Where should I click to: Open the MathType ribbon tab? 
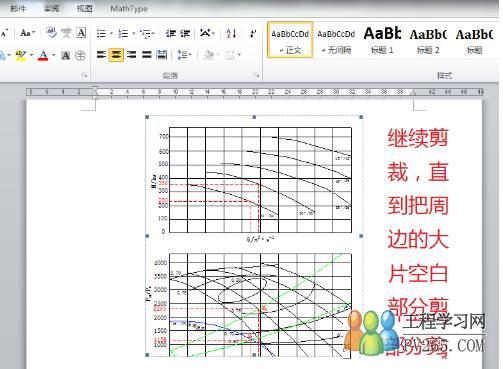tap(129, 9)
